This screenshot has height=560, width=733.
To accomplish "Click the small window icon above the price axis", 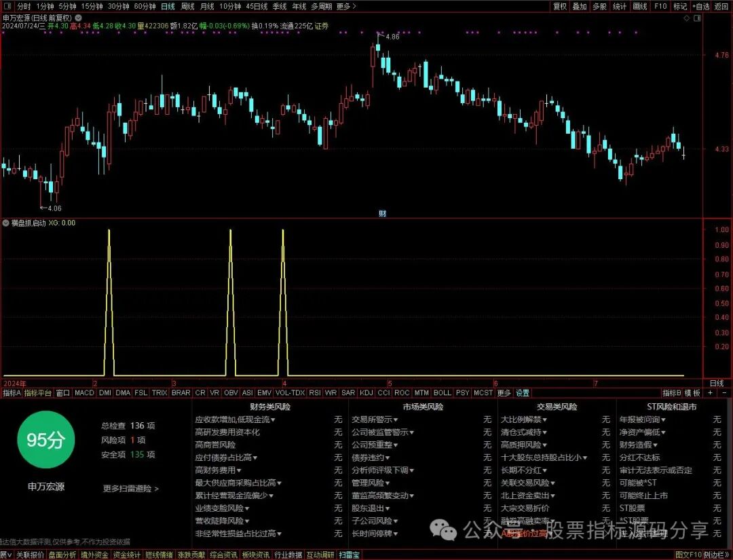I will (698, 18).
